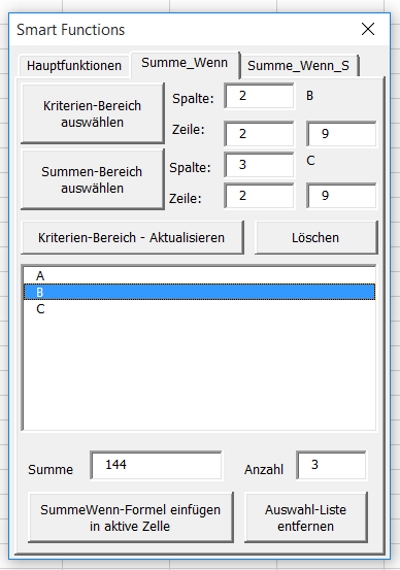This screenshot has width=400, height=570.
Task: Click Summen-Bereich auswählen button
Action: pyautogui.click(x=92, y=180)
